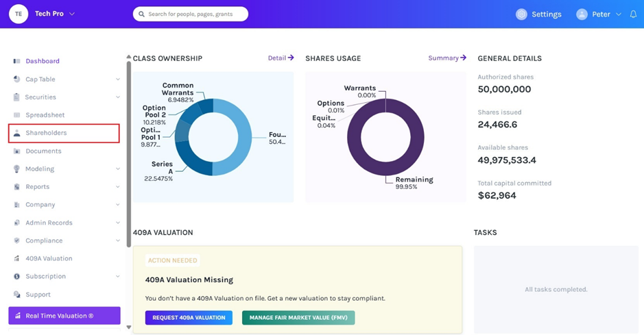The width and height of the screenshot is (644, 335).
Task: Select Spreadsheet from the sidebar
Action: pyautogui.click(x=45, y=115)
